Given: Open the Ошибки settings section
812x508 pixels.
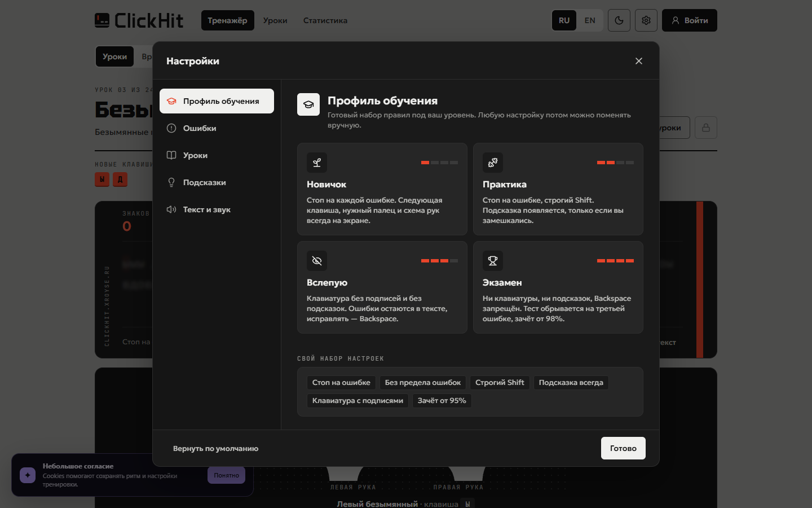Looking at the screenshot, I should pos(217,128).
